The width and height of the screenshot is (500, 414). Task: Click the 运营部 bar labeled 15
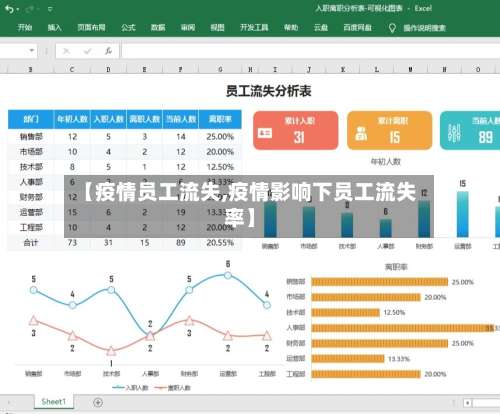462,214
